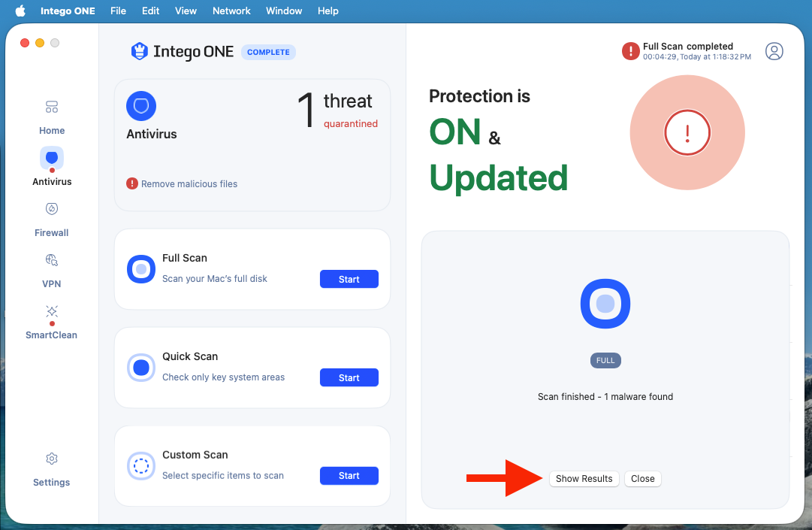Image resolution: width=812 pixels, height=530 pixels.
Task: Open Settings from the sidebar gear
Action: tap(52, 470)
